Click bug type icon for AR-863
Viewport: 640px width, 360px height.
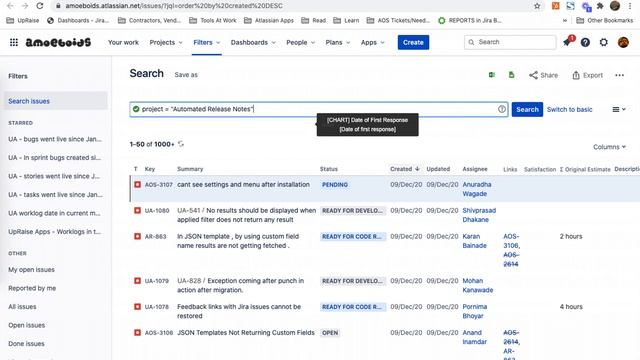click(x=138, y=236)
